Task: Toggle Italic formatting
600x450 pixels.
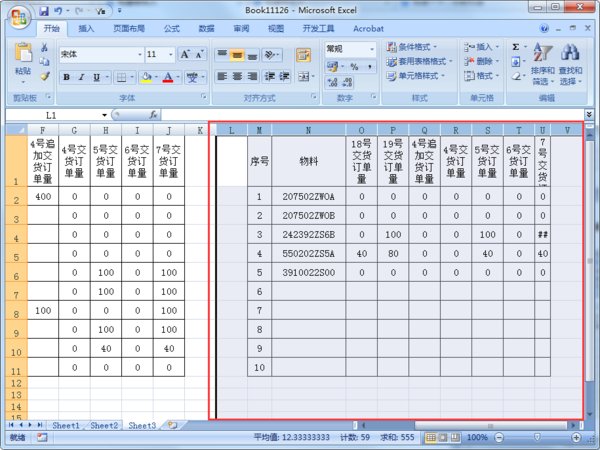Action: [x=82, y=77]
